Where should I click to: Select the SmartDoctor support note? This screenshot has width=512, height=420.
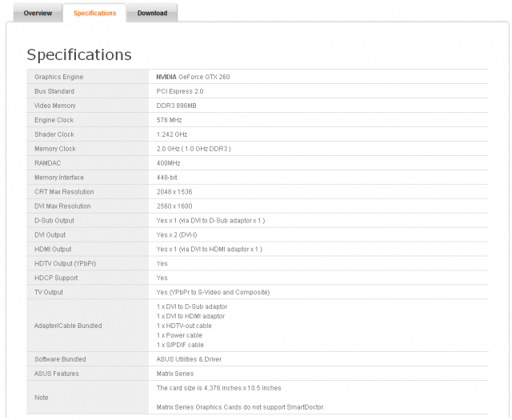[241, 407]
